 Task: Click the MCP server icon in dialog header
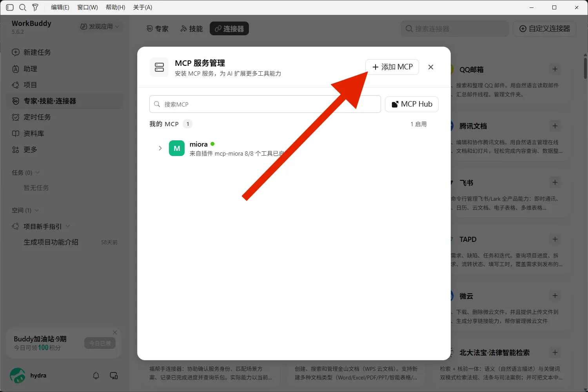pos(159,67)
